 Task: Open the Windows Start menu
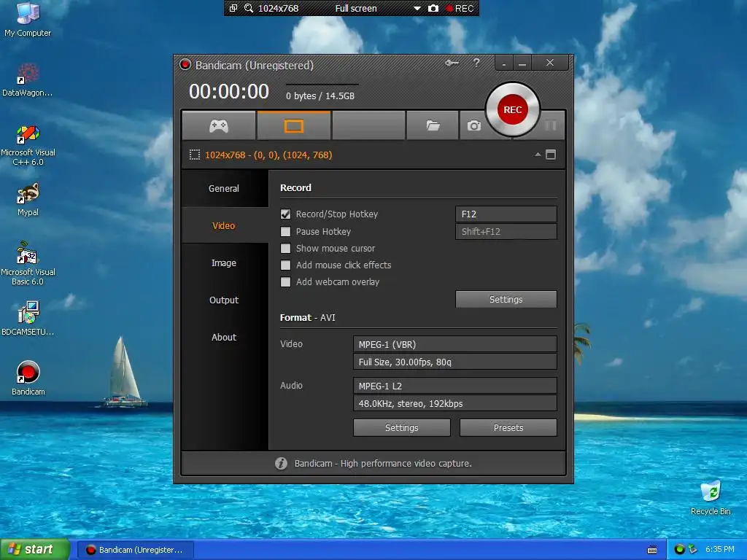click(x=35, y=549)
